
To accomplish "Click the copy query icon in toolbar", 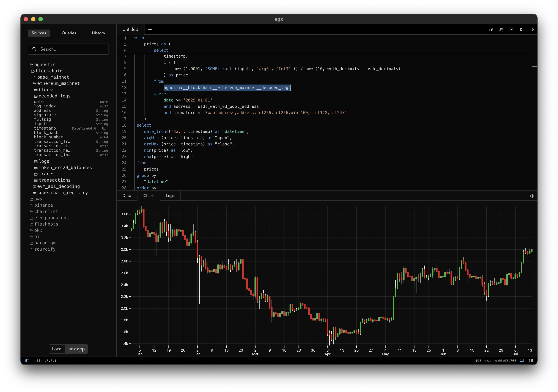I will coord(491,29).
